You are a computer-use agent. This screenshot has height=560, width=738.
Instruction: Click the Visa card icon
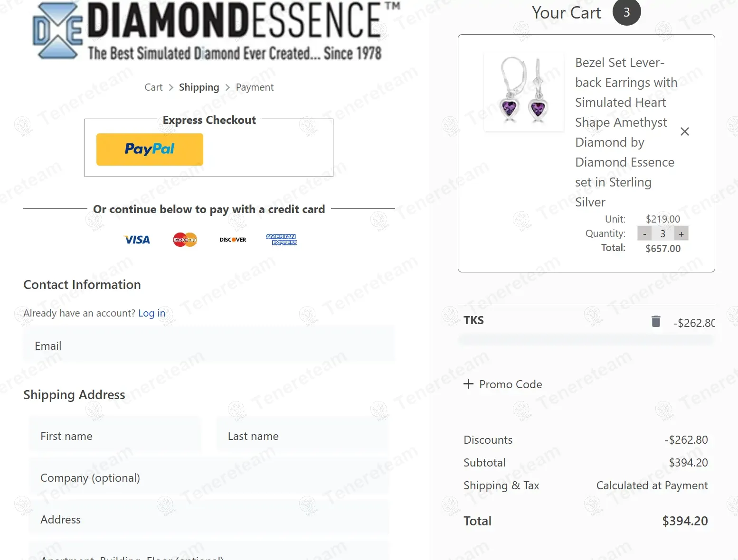137,240
